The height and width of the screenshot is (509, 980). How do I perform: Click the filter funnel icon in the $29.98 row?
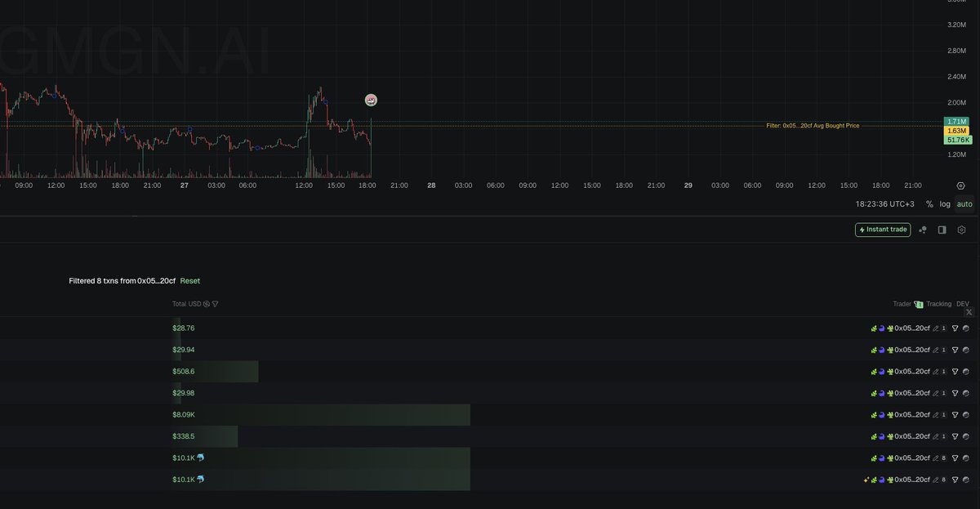point(955,393)
